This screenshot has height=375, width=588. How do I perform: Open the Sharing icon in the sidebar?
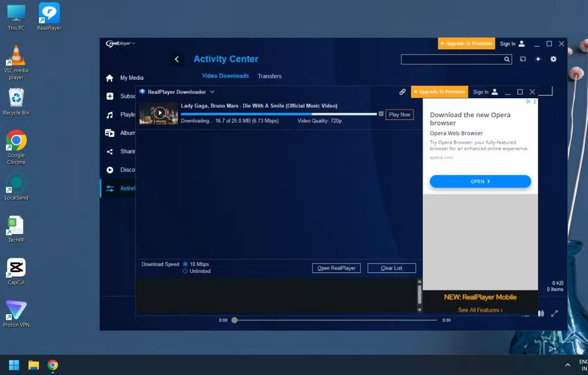110,151
